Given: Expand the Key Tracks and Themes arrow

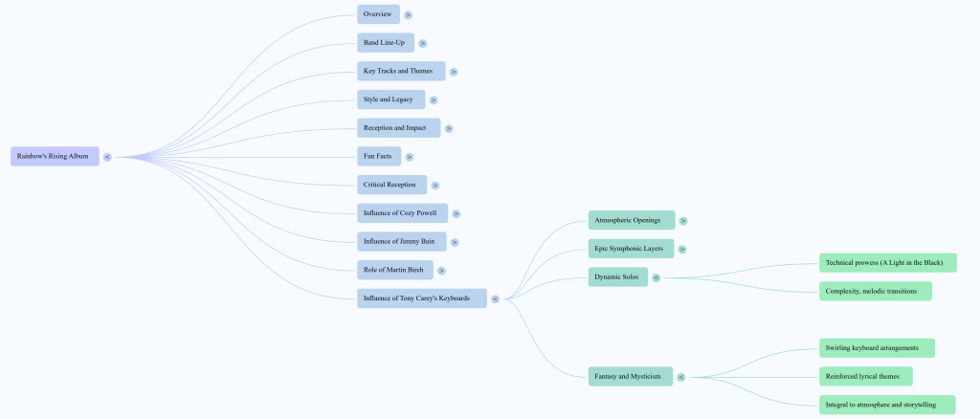Looking at the screenshot, I should [x=454, y=72].
